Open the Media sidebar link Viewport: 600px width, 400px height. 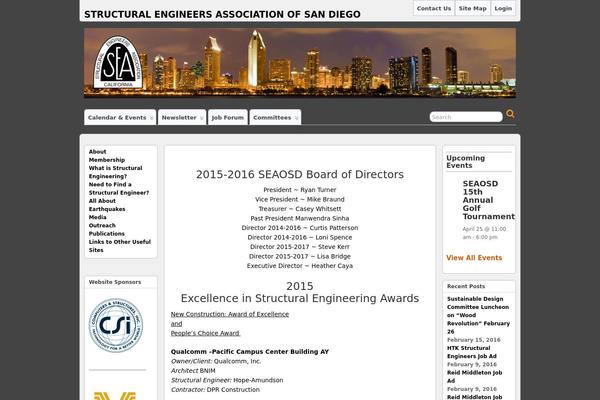98,217
